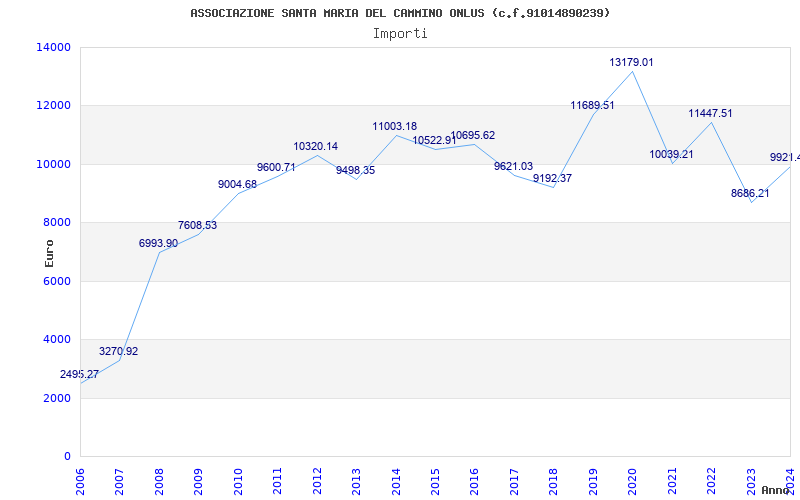Click the x-axis year 2010

pyautogui.click(x=238, y=481)
